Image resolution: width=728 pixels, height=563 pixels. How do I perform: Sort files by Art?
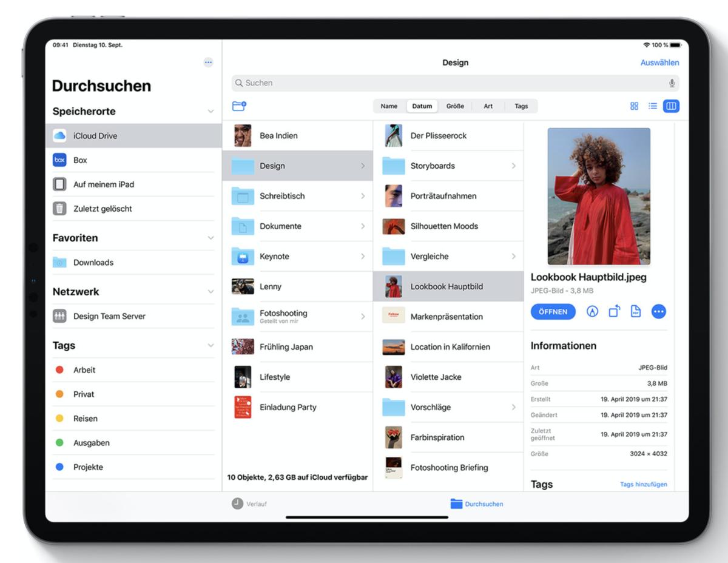click(x=488, y=106)
